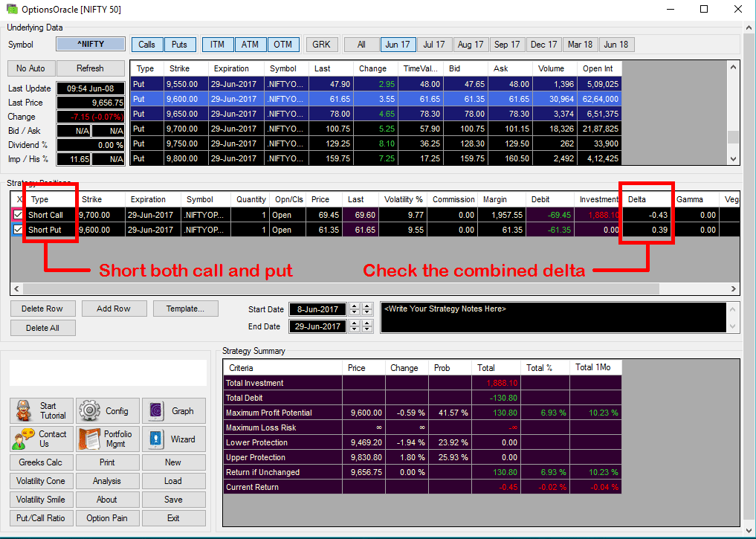Select the Jun 18 expiration tab
This screenshot has width=756, height=539.
[x=616, y=45]
